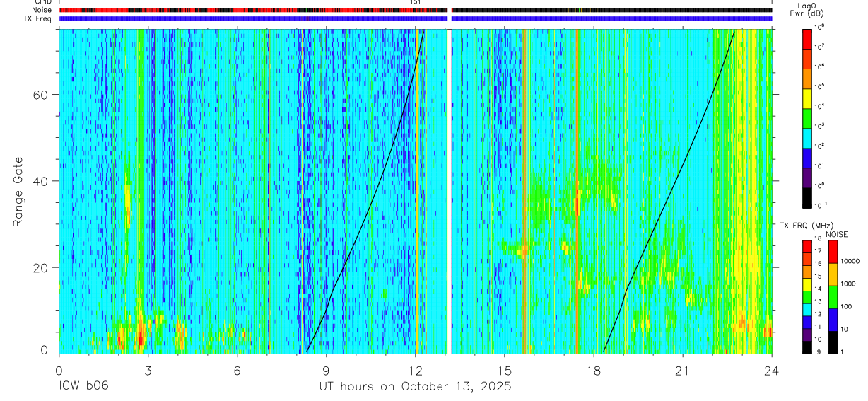Click the Noise strip above the plot
868x401 pixels.
tap(416, 10)
